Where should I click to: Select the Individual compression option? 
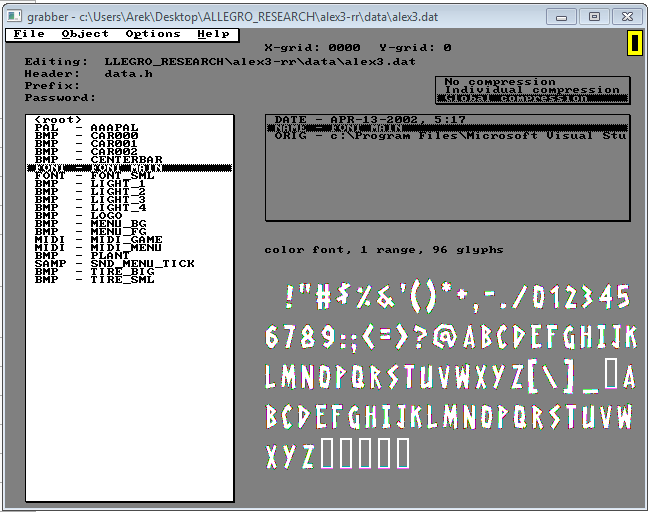[531, 90]
